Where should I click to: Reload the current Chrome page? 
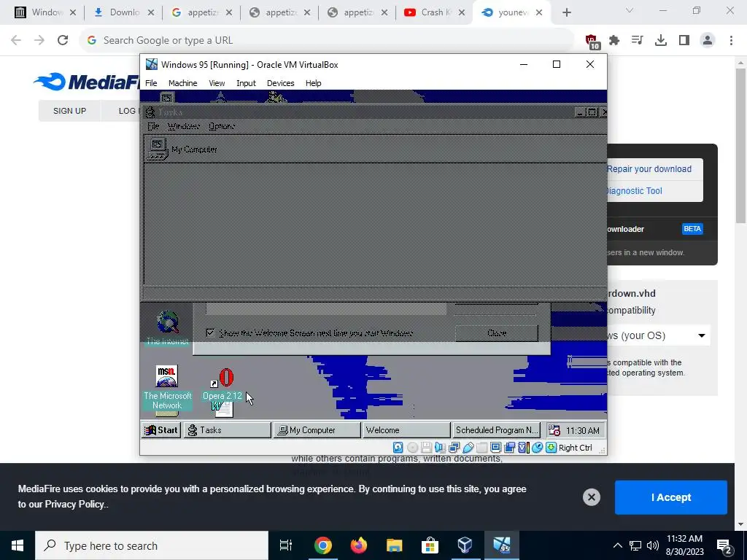[63, 40]
